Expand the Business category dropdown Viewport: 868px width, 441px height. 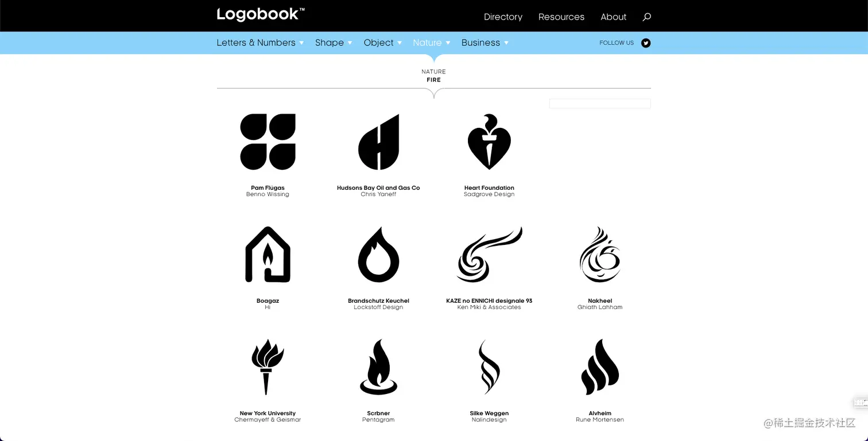click(x=485, y=43)
